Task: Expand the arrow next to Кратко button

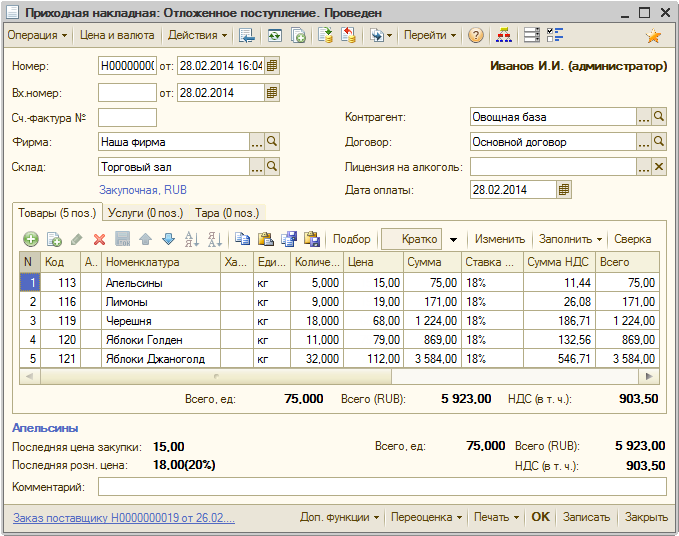Action: click(x=453, y=239)
